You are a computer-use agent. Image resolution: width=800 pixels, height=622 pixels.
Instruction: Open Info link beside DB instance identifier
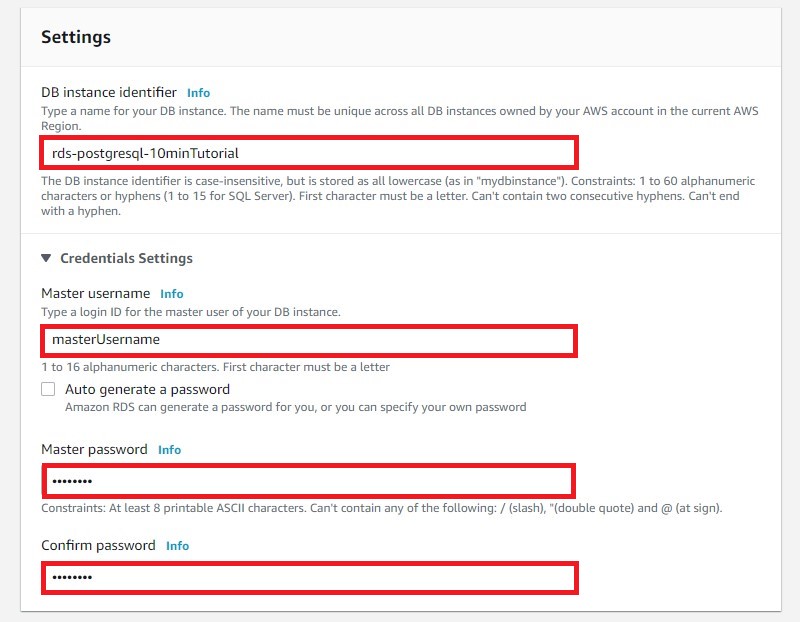point(198,93)
